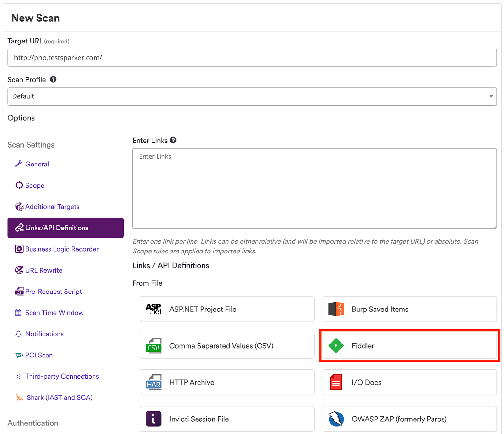Open the Scan Profile help tooltip
Screen dimensions: 504x434
click(x=53, y=79)
